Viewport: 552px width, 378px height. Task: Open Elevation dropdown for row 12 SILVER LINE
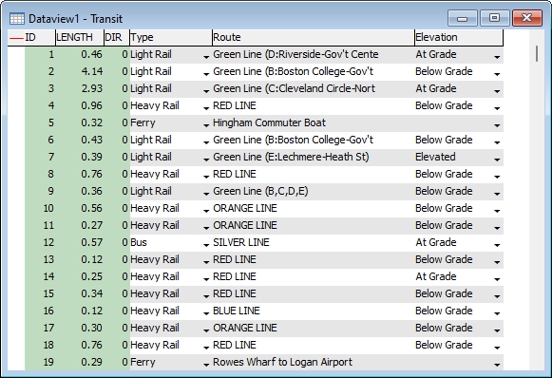(x=497, y=245)
